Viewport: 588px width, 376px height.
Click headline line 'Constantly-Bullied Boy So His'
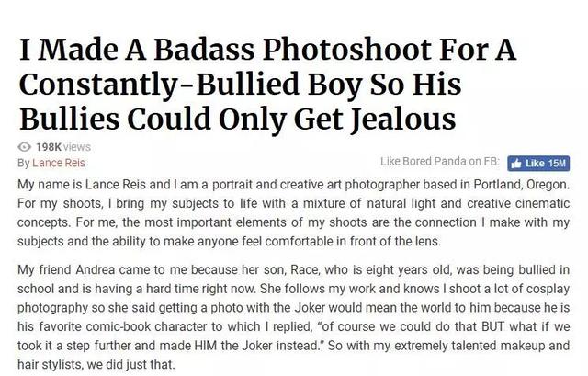[240, 85]
